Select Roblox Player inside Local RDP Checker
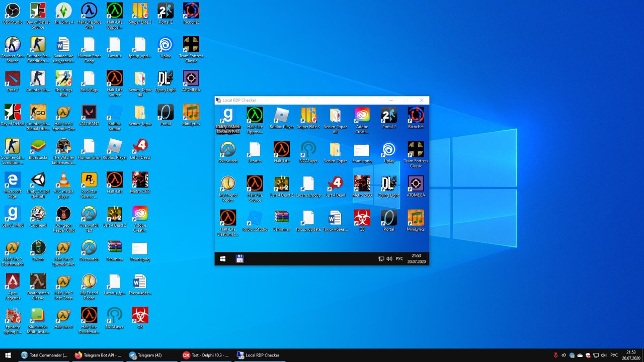This screenshot has height=362, width=644. click(282, 118)
